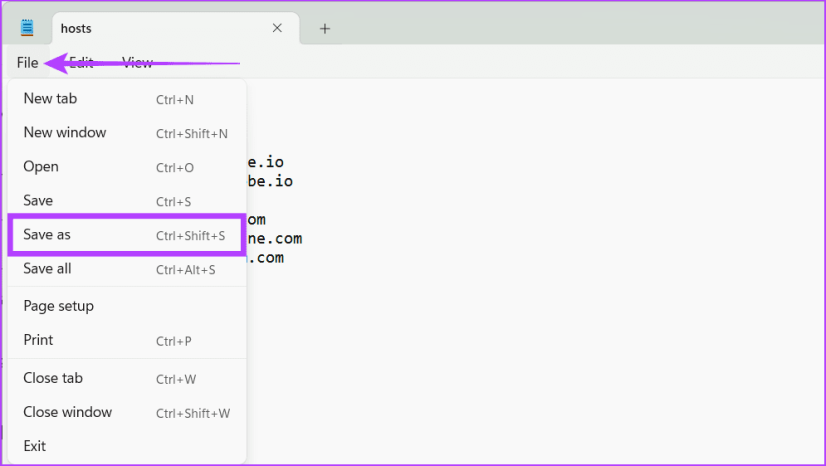Open Page setup dialog
826x466 pixels.
127,306
